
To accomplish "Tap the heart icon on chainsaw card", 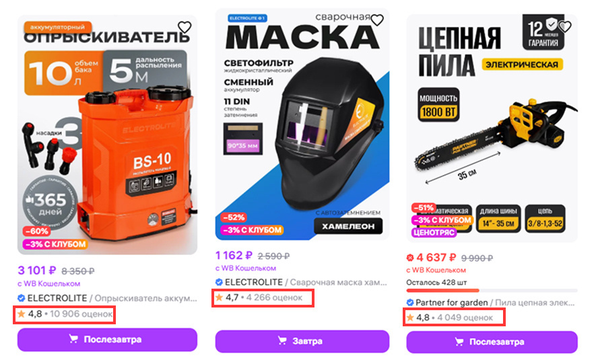I will 565,26.
